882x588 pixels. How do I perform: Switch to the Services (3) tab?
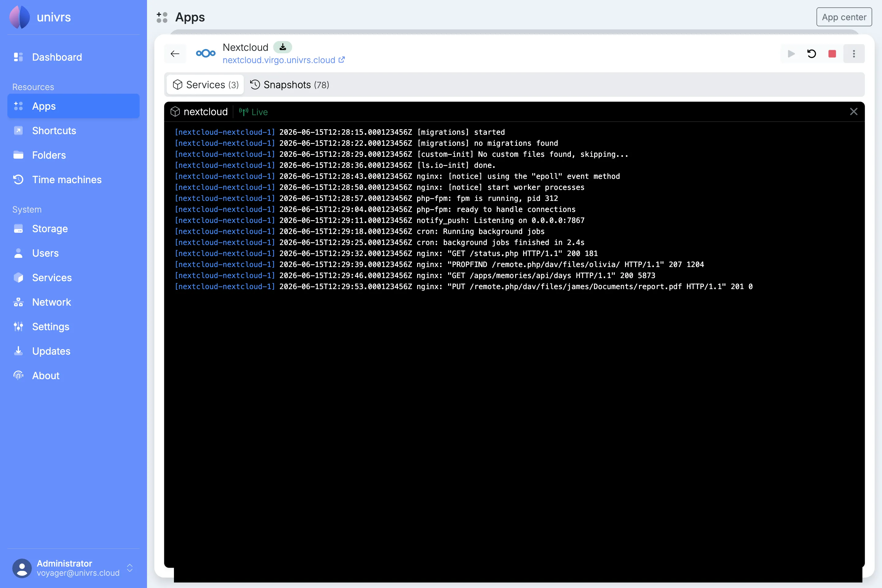coord(205,85)
